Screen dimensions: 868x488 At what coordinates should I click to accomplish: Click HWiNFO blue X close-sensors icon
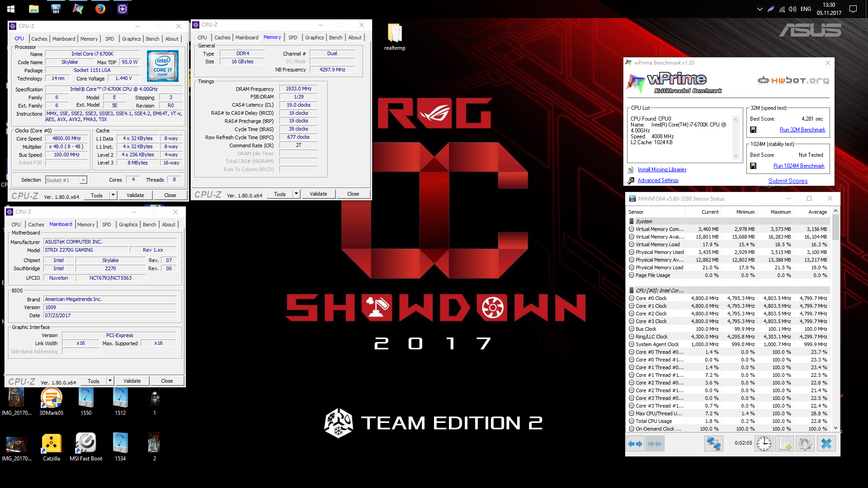(x=826, y=444)
